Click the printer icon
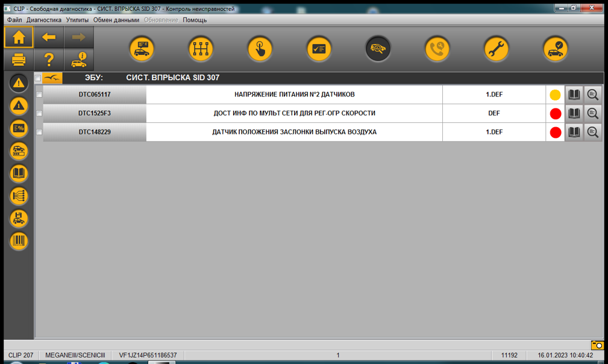The width and height of the screenshot is (608, 364). pyautogui.click(x=19, y=60)
